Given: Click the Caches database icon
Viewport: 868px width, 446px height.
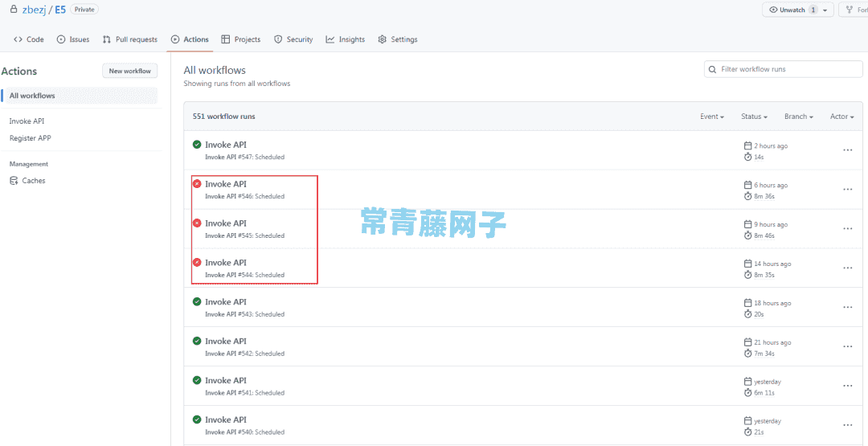Looking at the screenshot, I should click(14, 180).
